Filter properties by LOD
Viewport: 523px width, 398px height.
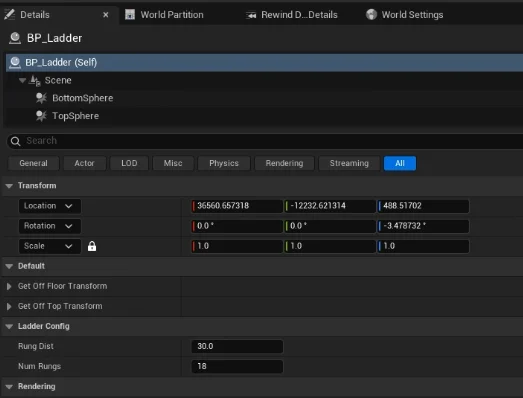129,163
